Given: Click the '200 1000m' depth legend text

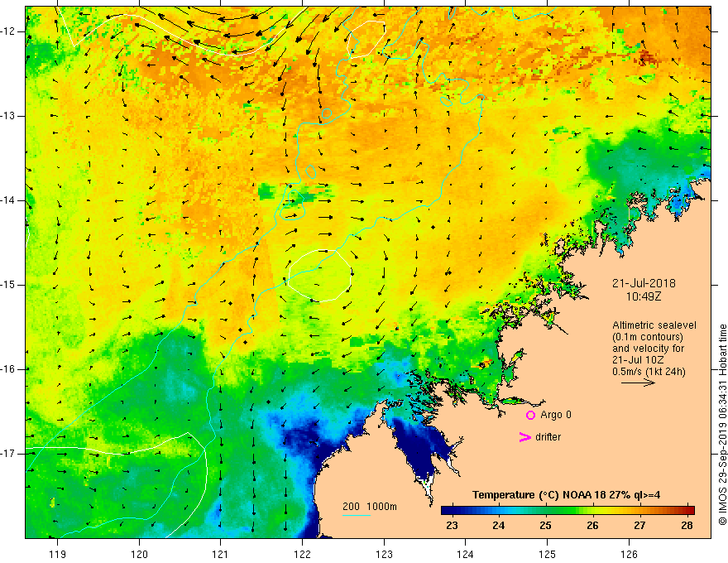Looking at the screenshot, I should (x=370, y=507).
